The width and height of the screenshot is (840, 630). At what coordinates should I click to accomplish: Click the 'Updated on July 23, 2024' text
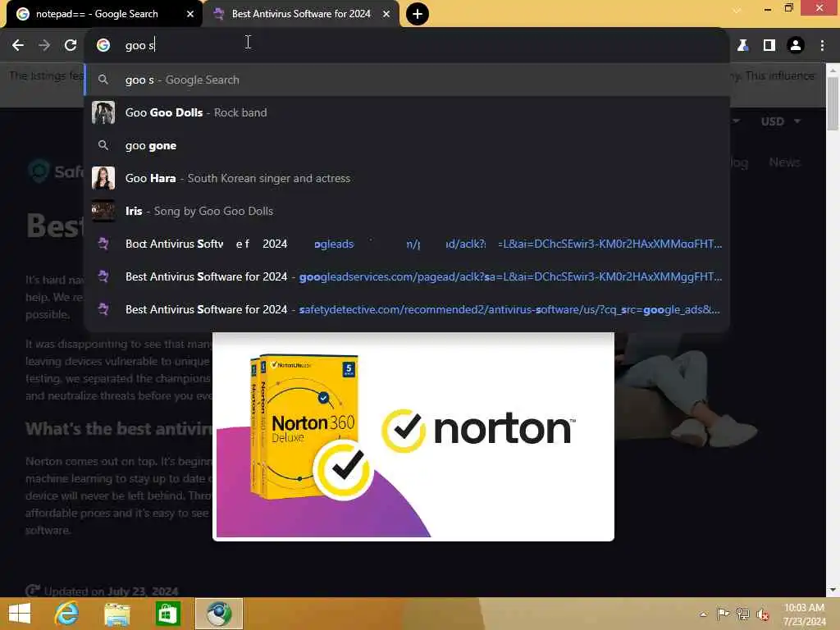111,591
